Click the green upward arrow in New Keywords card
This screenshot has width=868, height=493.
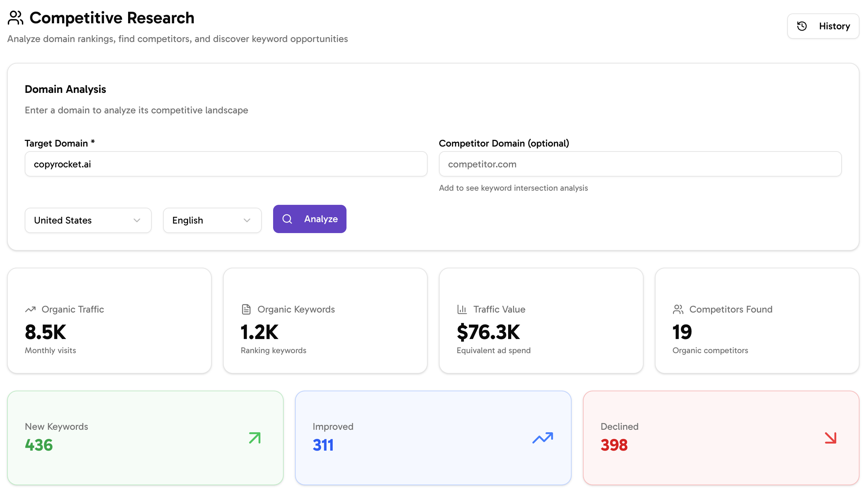[254, 438]
